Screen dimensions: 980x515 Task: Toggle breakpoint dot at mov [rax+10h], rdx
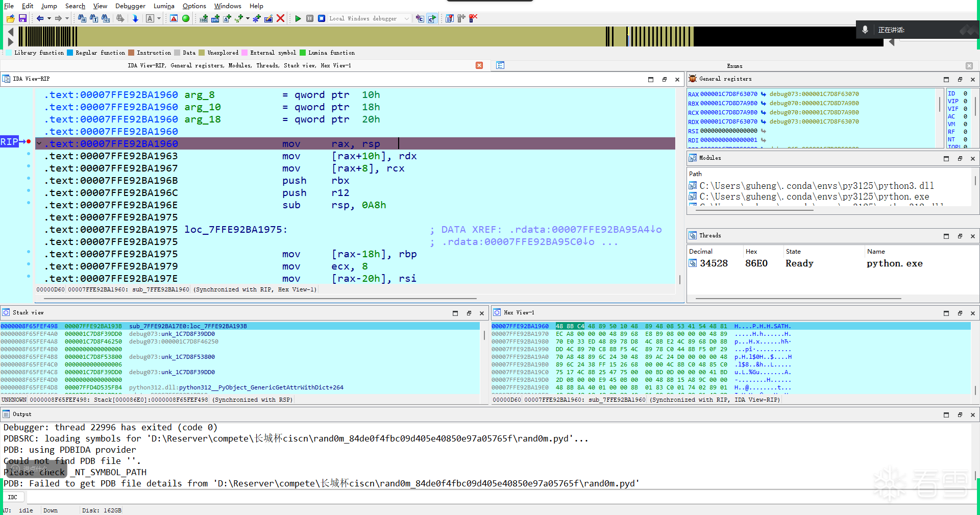tap(29, 154)
